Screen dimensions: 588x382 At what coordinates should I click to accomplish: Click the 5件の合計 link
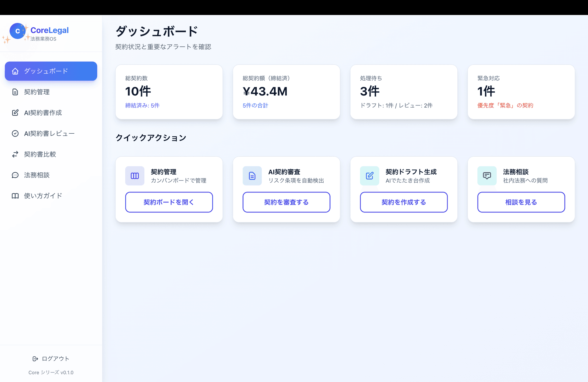coord(255,105)
